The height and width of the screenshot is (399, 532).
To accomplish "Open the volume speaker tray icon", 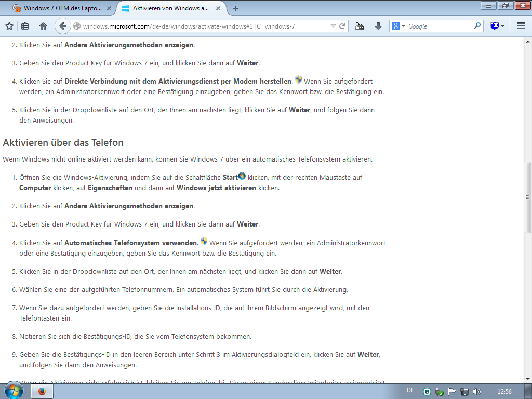I will click(477, 392).
